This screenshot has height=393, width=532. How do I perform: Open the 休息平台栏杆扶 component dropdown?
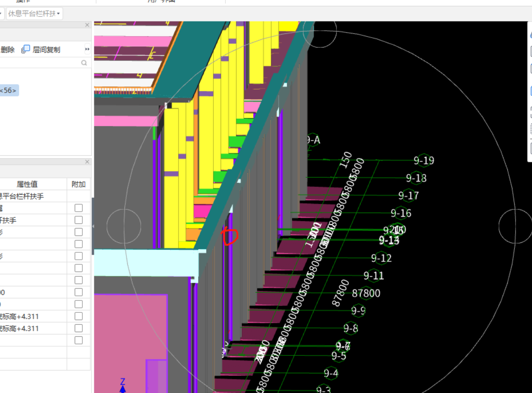[x=34, y=14]
